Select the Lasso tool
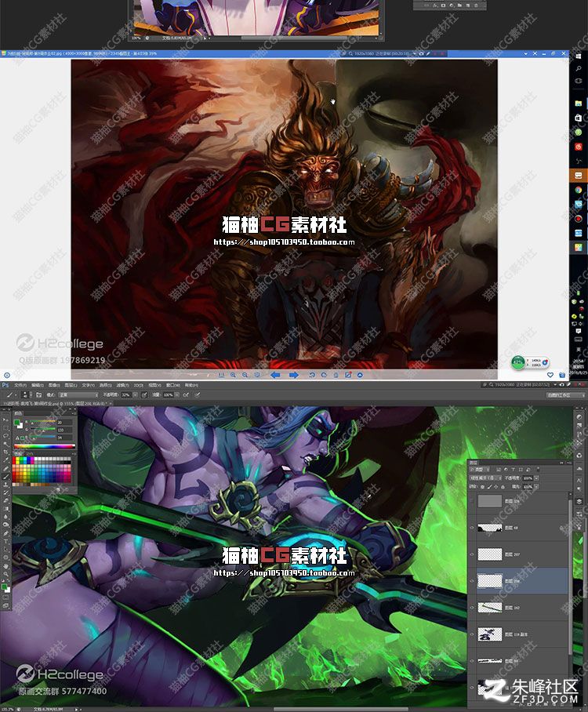Screen dimensions: 588x712 point(5,436)
